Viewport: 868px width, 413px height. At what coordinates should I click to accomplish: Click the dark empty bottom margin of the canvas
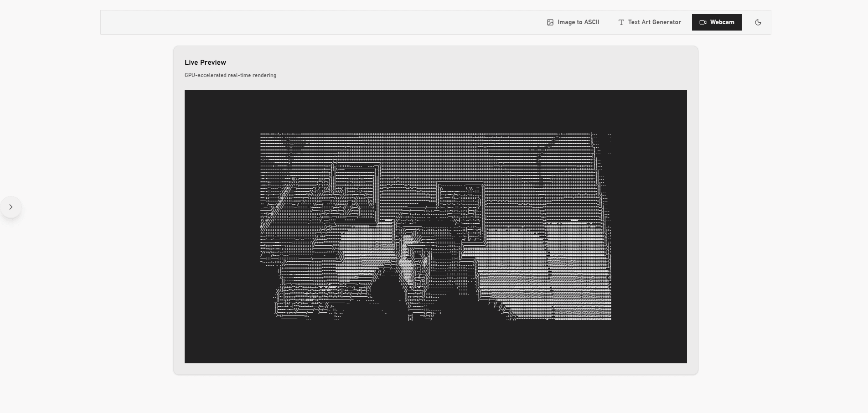coord(435,342)
